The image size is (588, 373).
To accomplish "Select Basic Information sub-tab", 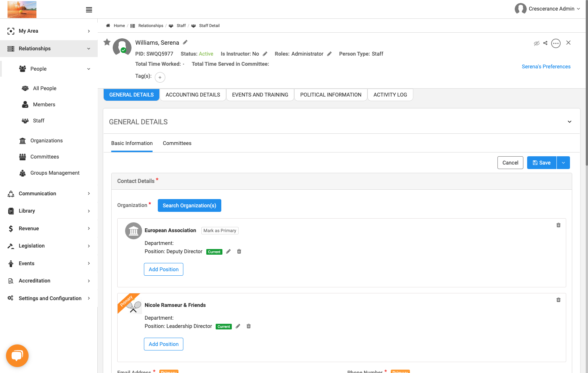I will pos(132,143).
